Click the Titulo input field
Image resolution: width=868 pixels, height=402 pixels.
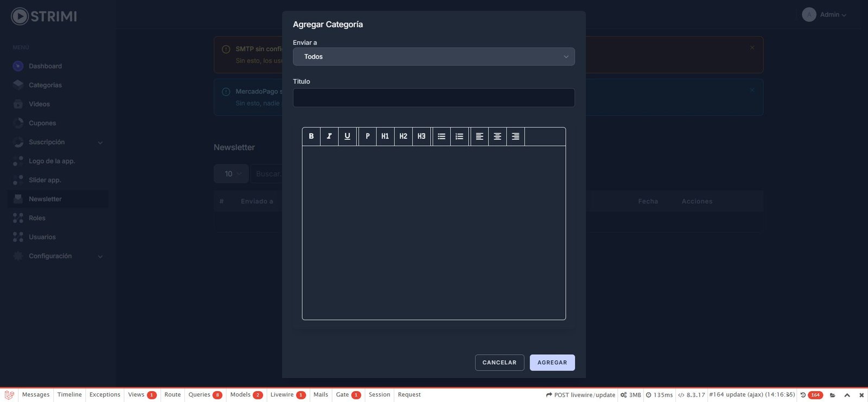click(x=433, y=98)
